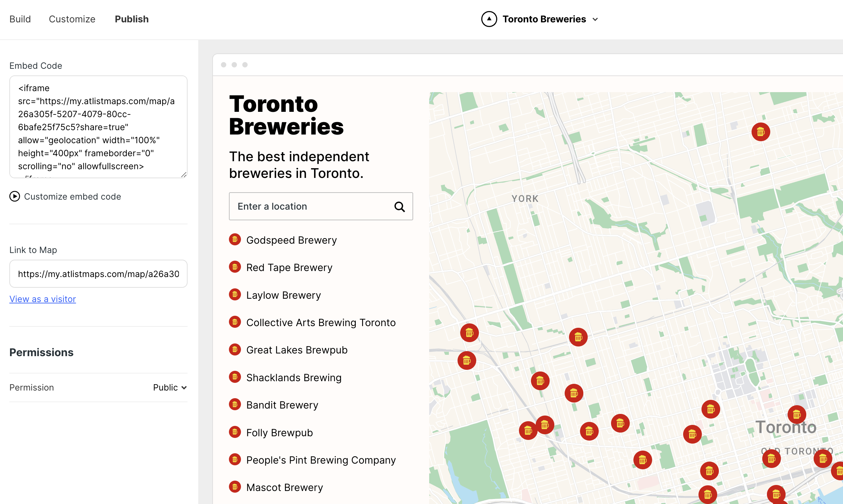Select Great Lakes Brewpub in the list

click(x=297, y=350)
